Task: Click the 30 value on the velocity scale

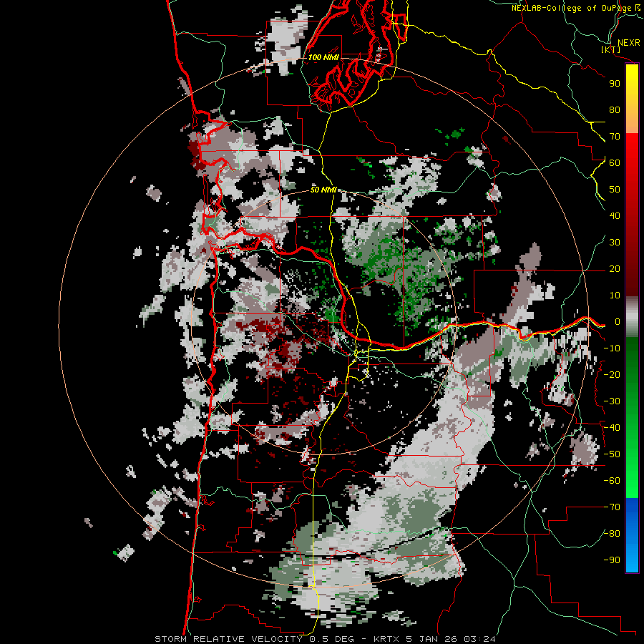Action: (615, 243)
